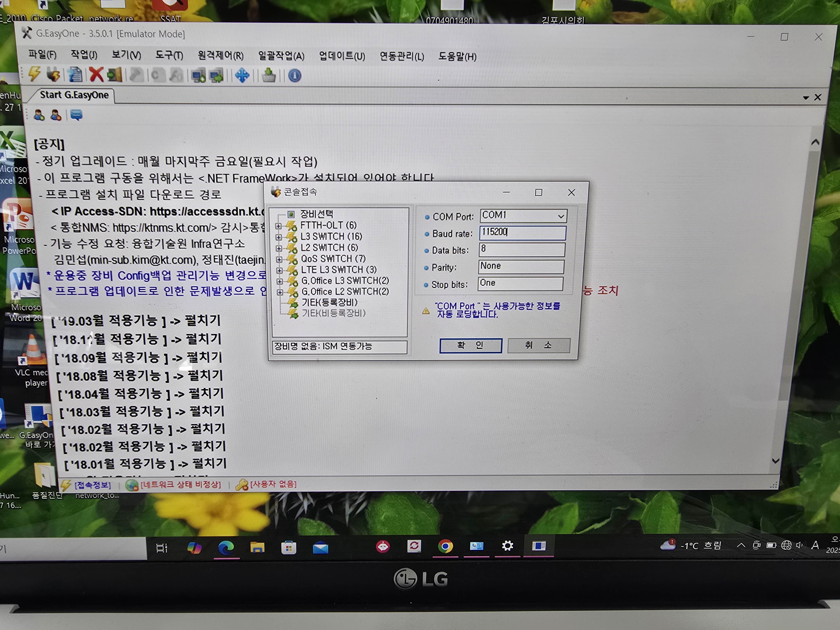Click the Stop bits field showing One
This screenshot has width=840, height=630.
tap(520, 284)
